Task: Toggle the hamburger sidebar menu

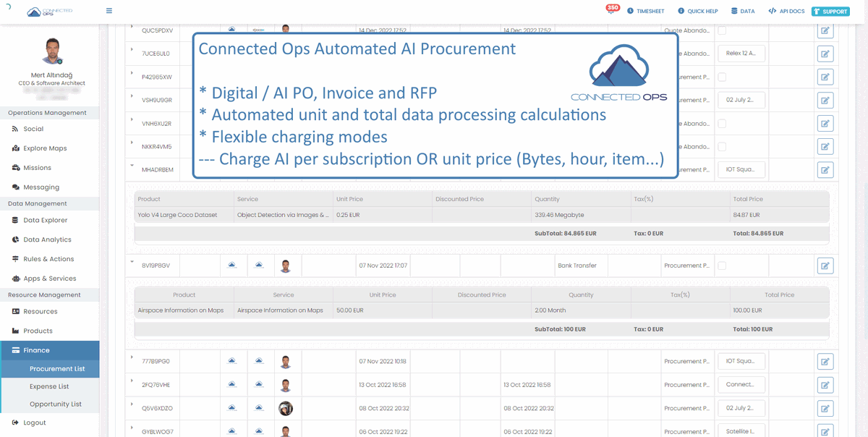Action: click(109, 11)
